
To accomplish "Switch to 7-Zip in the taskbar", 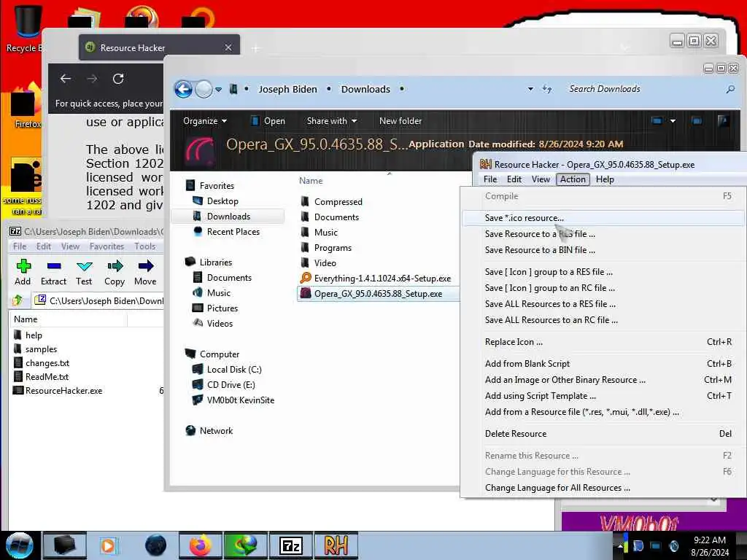I will 290,545.
